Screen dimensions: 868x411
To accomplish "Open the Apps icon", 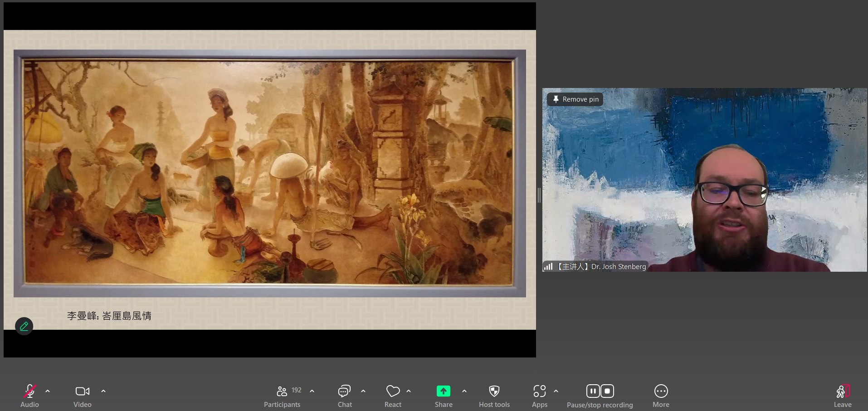I will [x=540, y=391].
